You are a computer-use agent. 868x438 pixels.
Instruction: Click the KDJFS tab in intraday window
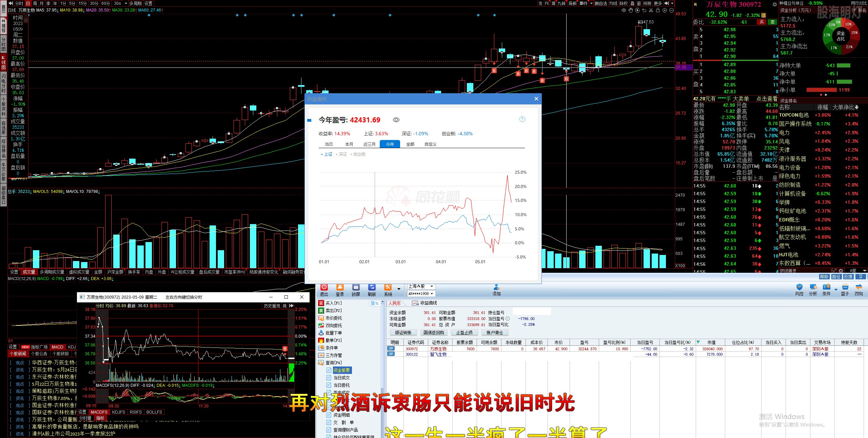pyautogui.click(x=118, y=412)
